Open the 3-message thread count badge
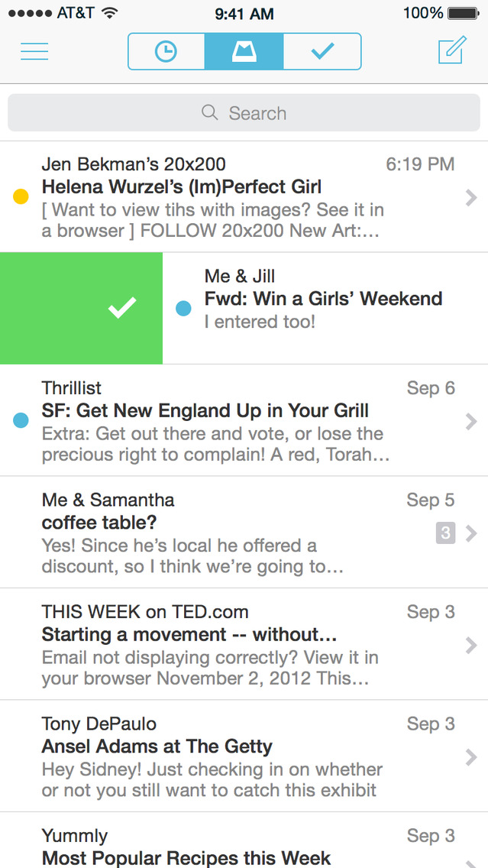This screenshot has width=488, height=868. 445,533
